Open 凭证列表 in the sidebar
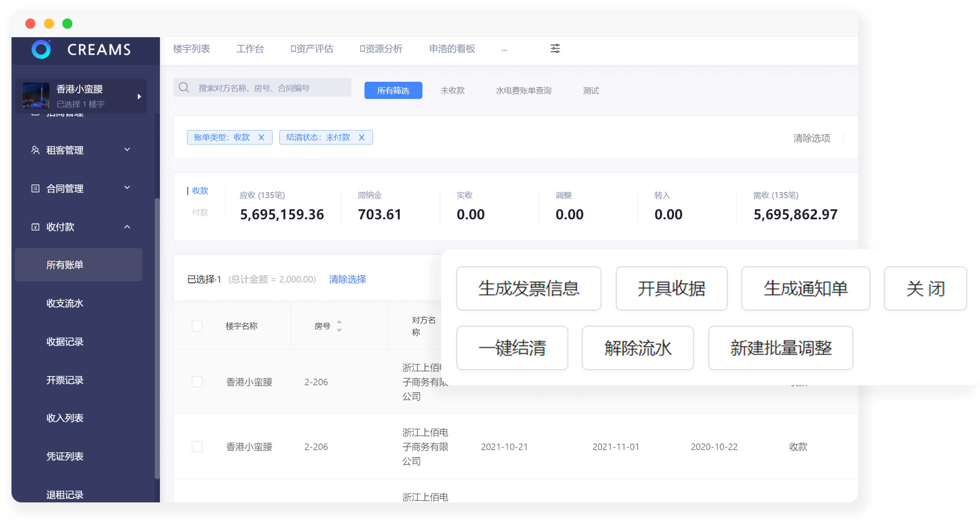The width and height of the screenshot is (980, 524). 65,456
